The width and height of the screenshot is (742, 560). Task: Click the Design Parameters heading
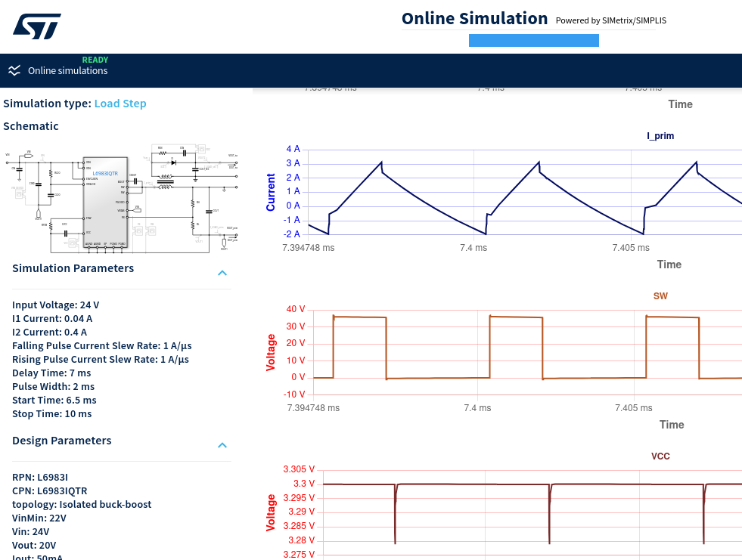pos(62,441)
